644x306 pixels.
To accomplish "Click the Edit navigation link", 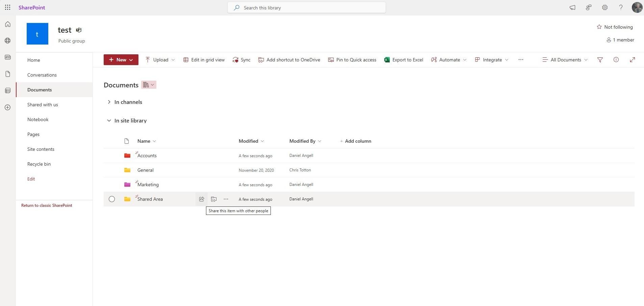I will click(31, 179).
